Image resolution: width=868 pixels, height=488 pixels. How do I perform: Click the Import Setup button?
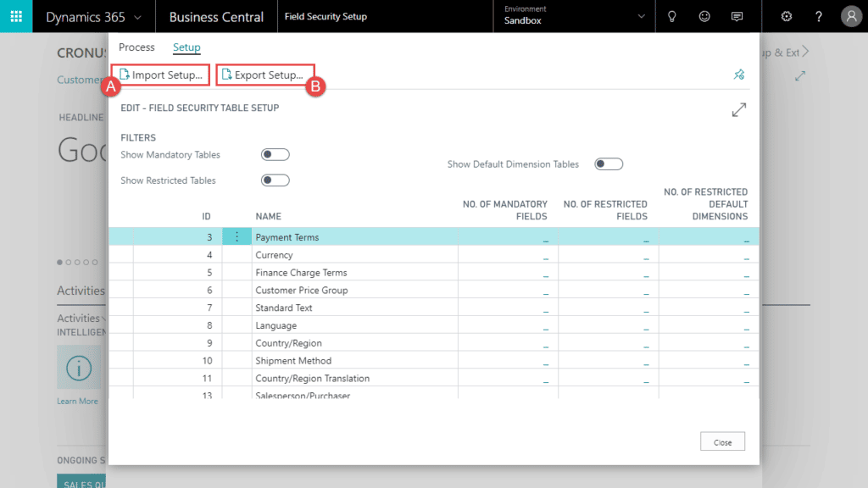click(x=159, y=75)
